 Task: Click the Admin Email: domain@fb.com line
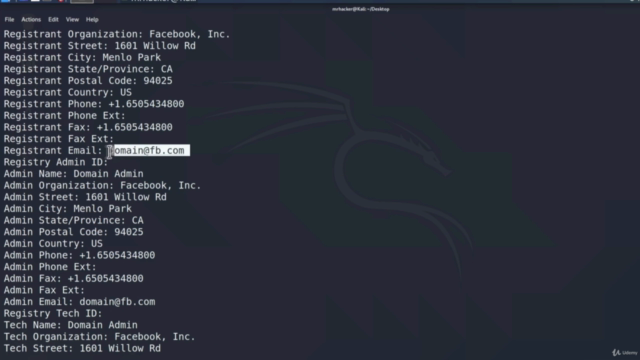[79, 302]
